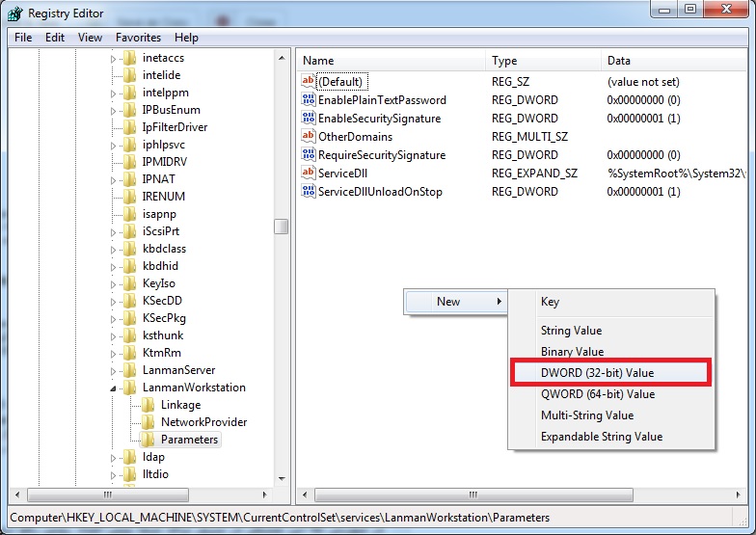756x535 pixels.
Task: Collapse the LanmanWorkstation tree node
Action: [114, 388]
